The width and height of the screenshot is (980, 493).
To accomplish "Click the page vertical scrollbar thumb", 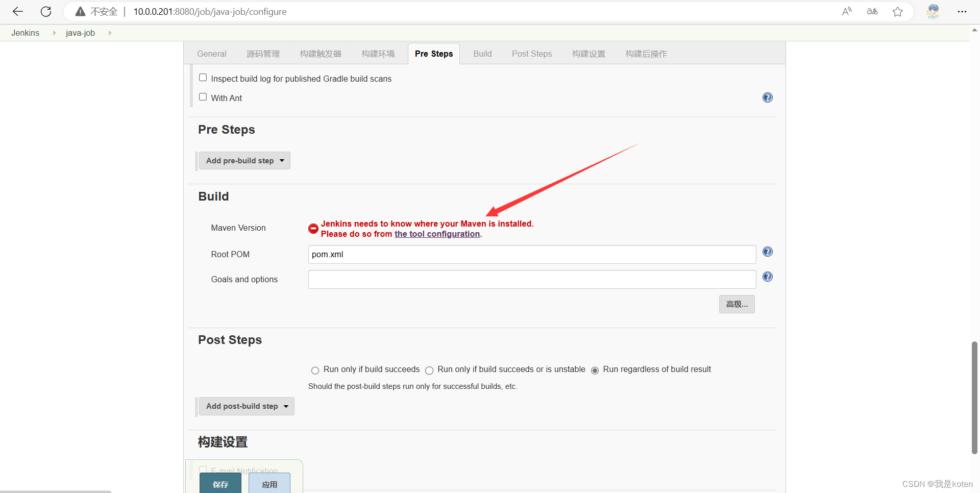I will (974, 398).
